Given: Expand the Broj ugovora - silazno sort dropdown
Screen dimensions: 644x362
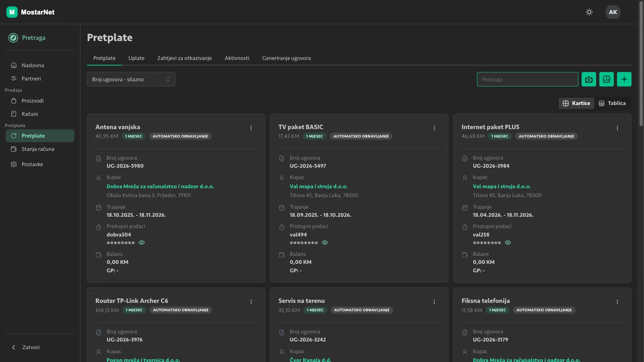Looking at the screenshot, I should [131, 79].
